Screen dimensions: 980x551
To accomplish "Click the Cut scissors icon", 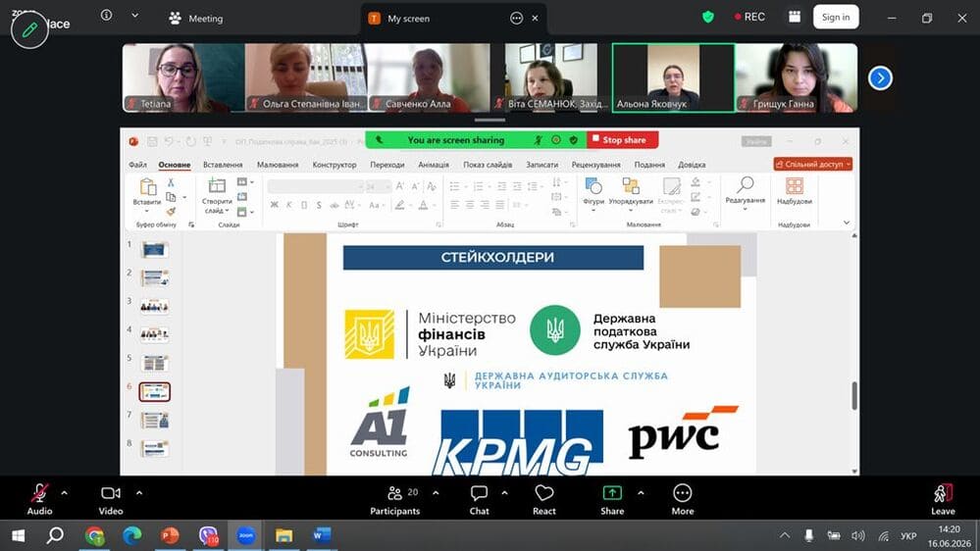I will (171, 182).
